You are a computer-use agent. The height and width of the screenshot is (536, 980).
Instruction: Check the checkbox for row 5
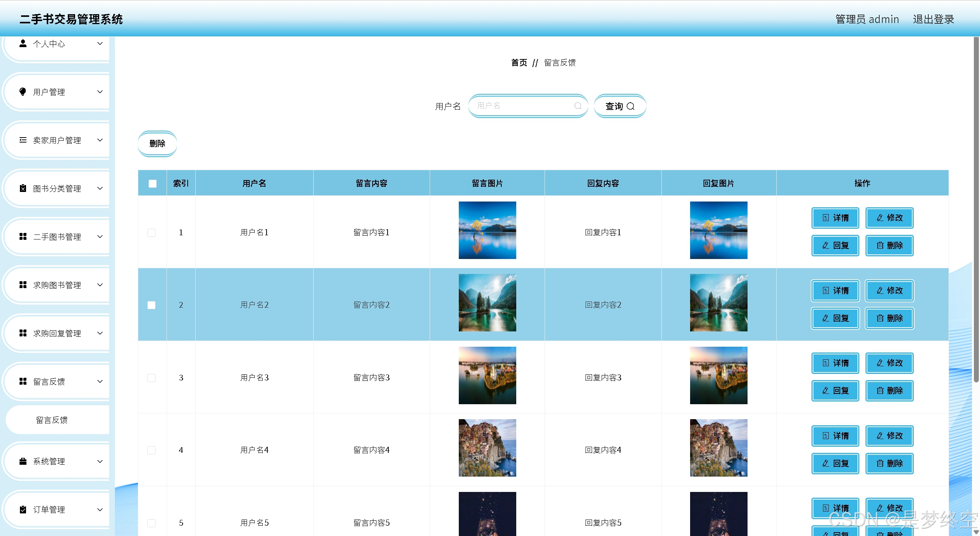tap(151, 523)
